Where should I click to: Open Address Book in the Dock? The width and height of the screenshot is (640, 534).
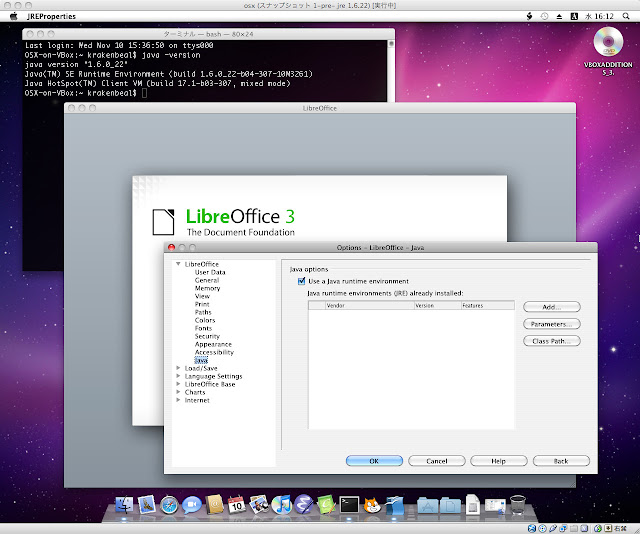click(215, 505)
